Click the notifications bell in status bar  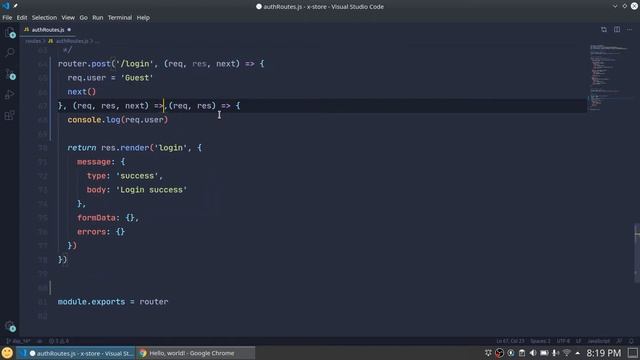pyautogui.click(x=631, y=341)
